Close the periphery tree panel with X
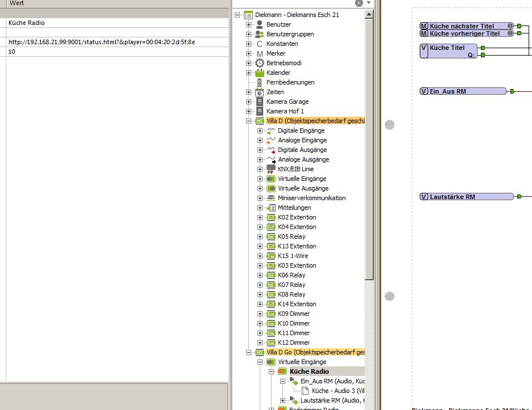This screenshot has height=410, width=532. [358, 3]
